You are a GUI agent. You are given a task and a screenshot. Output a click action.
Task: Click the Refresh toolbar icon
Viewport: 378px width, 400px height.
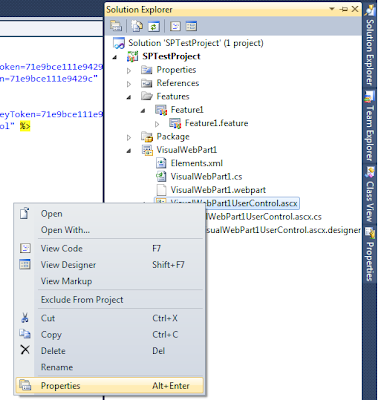(154, 26)
